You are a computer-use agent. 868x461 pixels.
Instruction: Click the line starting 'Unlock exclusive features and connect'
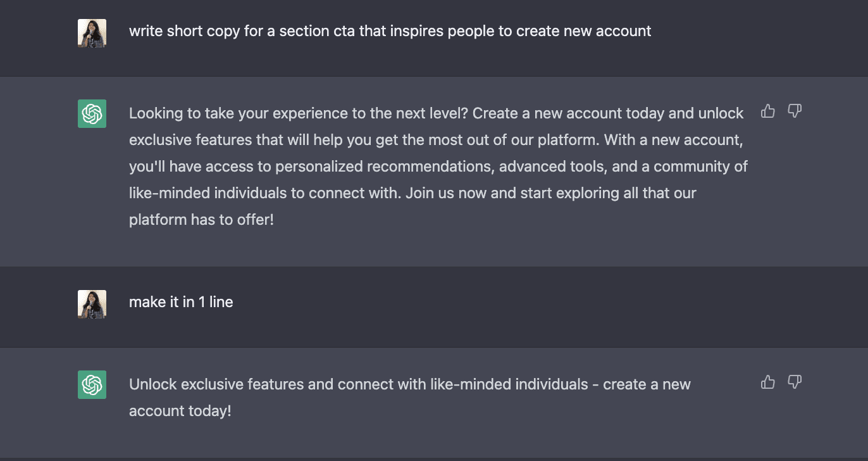(x=409, y=384)
